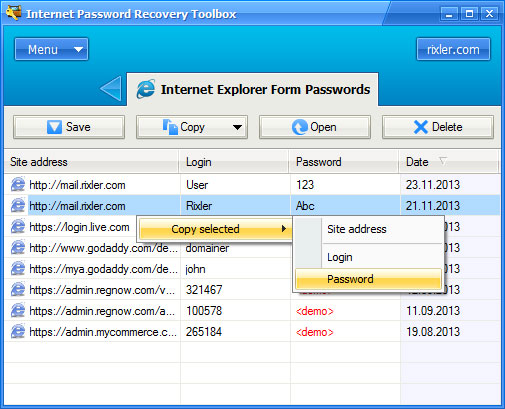The image size is (505, 409).
Task: Select date cell 19.08.2013
Action: [433, 332]
